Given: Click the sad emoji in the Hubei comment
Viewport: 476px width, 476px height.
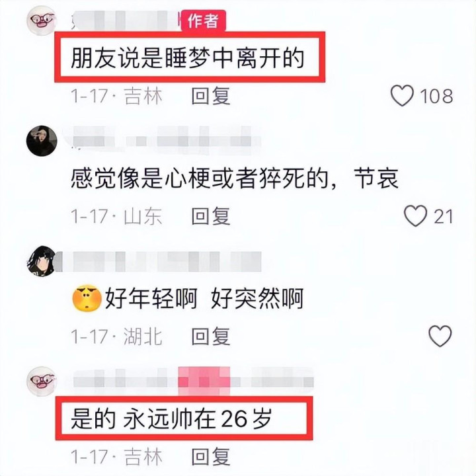Looking at the screenshot, I should coord(87,298).
